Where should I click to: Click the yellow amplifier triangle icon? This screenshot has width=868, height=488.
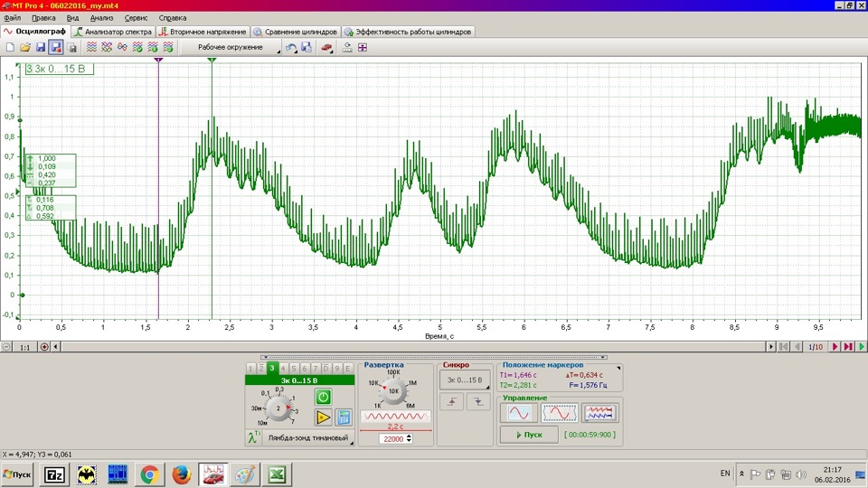(324, 418)
